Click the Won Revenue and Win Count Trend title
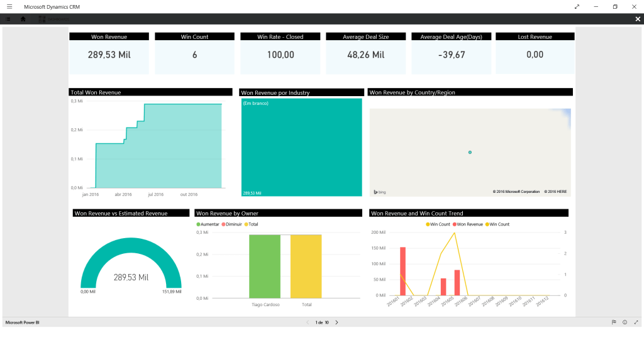644x345 pixels. pos(417,213)
